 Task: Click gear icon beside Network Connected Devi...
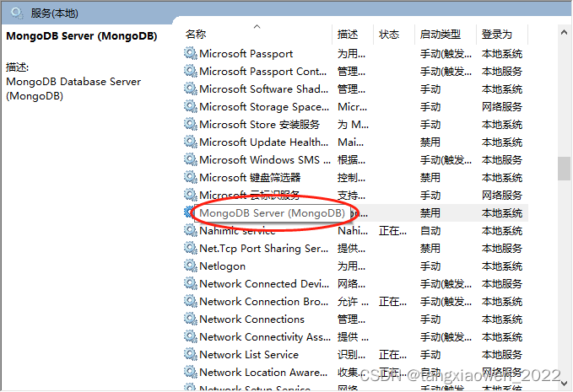(x=191, y=283)
